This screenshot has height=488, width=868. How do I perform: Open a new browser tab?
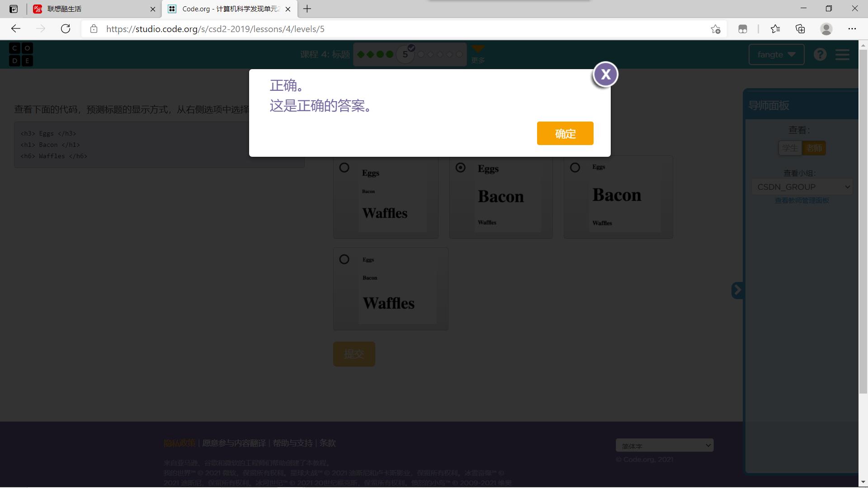[307, 9]
